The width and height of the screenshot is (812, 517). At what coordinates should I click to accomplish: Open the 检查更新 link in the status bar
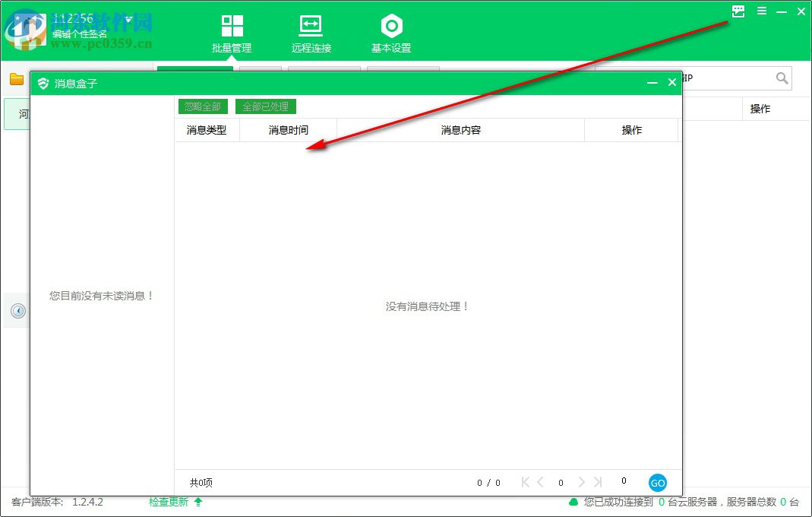coord(168,503)
